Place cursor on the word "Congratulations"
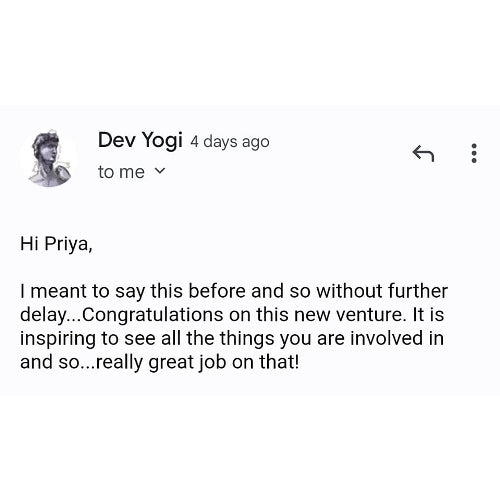The image size is (500, 500). point(152,315)
